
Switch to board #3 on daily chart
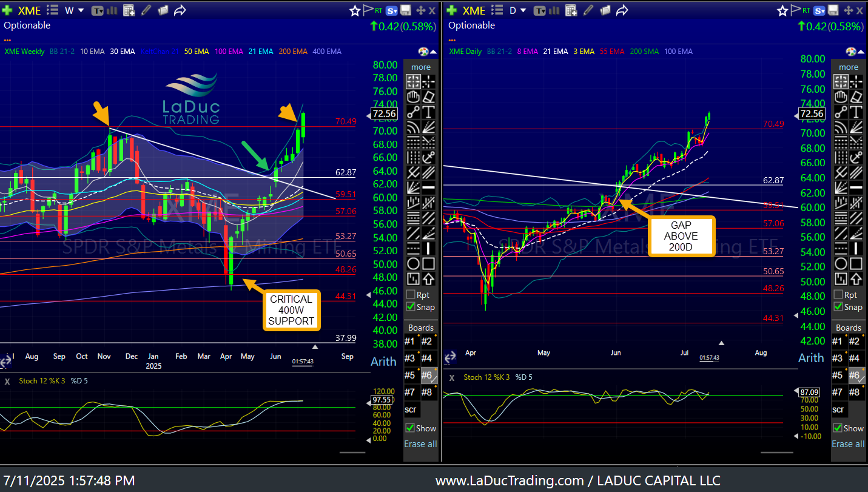click(x=838, y=359)
